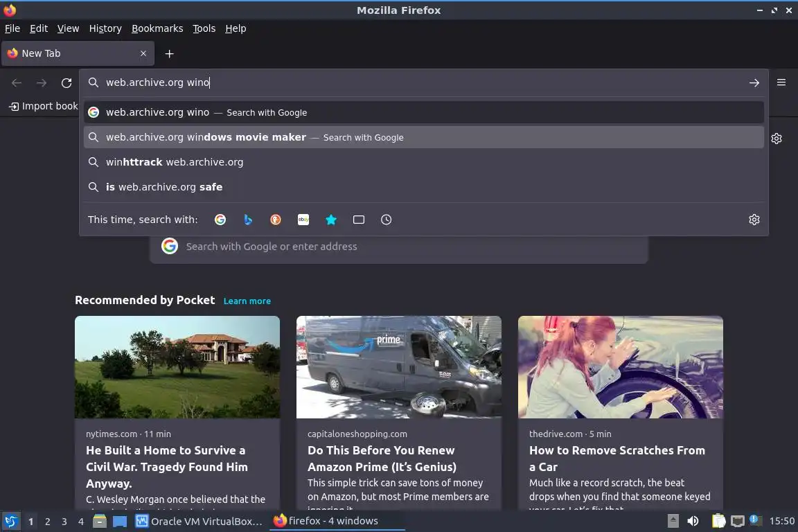This screenshot has height=532, width=798.
Task: Go back to the previous page
Action: tap(17, 82)
